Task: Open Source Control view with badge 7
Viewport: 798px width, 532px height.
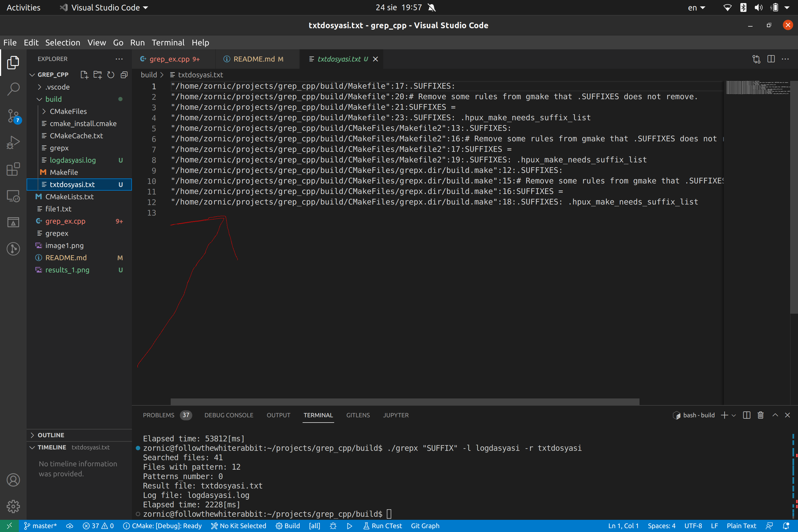Action: pos(13,116)
